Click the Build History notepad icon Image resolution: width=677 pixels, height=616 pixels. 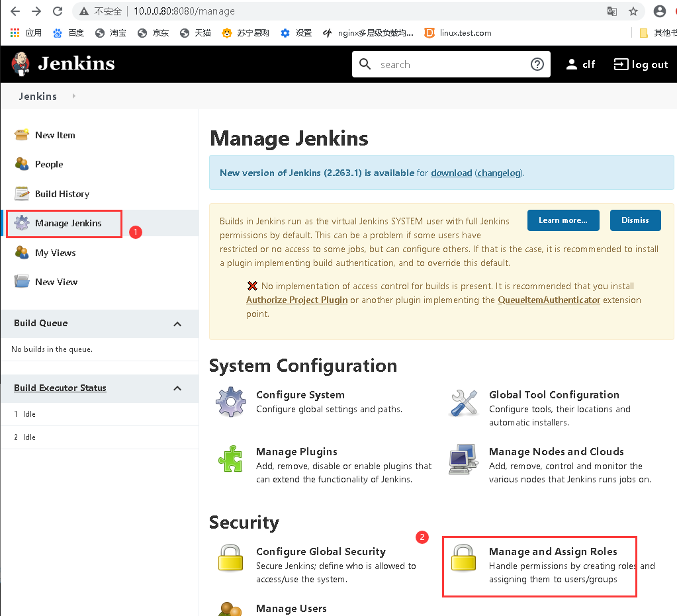tap(22, 194)
